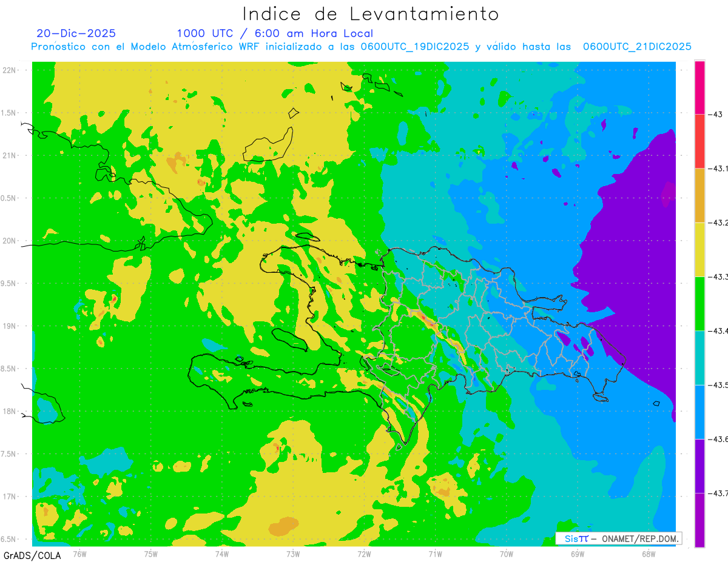Click the longitude label '71W'

[435, 554]
